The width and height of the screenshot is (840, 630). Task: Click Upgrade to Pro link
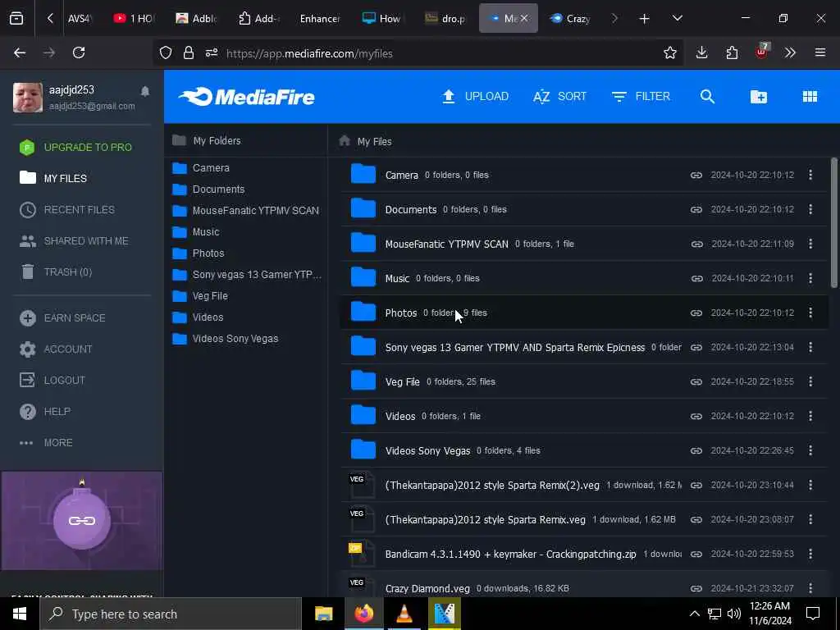pos(75,148)
